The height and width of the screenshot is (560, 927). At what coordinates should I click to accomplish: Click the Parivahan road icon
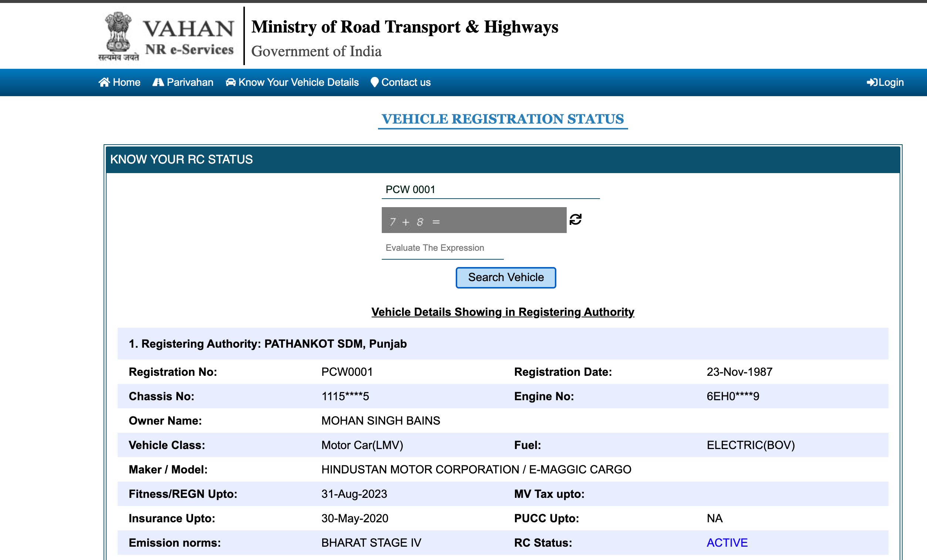158,82
